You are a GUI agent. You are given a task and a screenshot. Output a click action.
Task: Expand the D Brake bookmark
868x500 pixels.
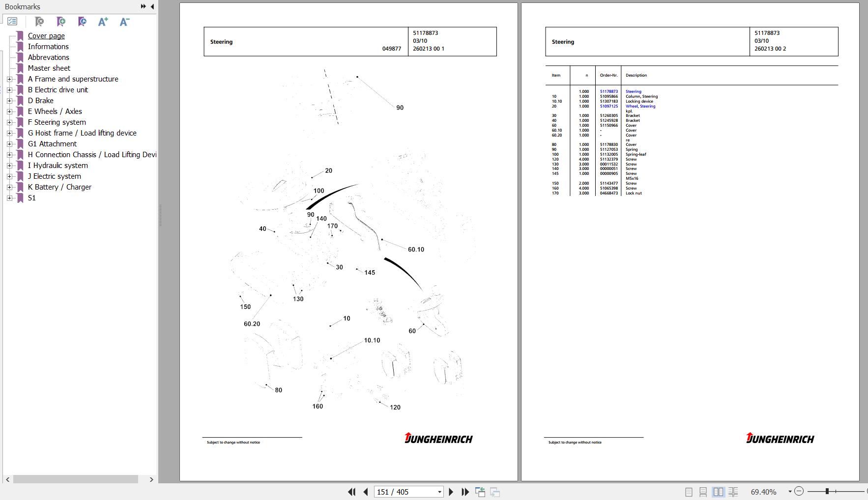(9, 101)
